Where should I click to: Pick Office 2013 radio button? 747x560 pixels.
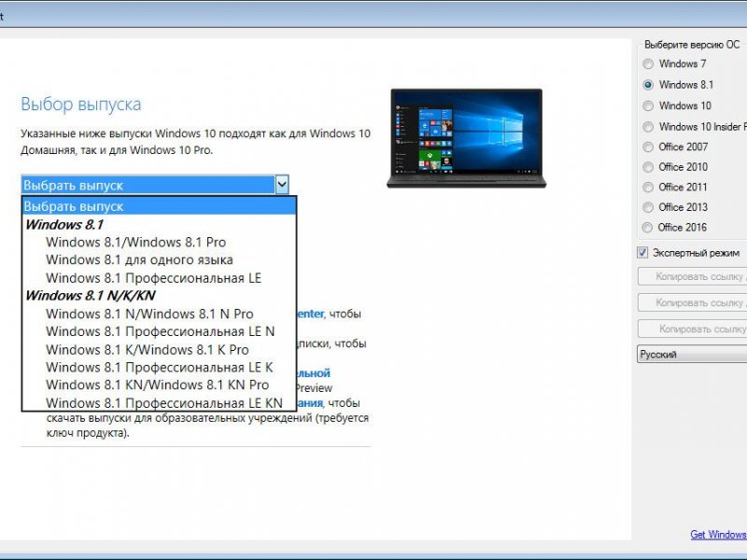(648, 207)
